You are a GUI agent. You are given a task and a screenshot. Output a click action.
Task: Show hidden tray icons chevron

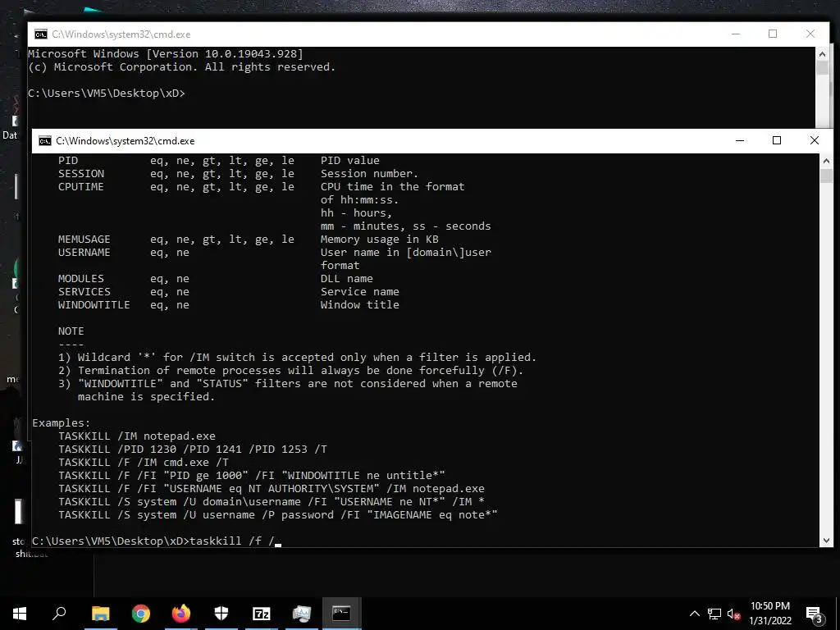coord(694,614)
